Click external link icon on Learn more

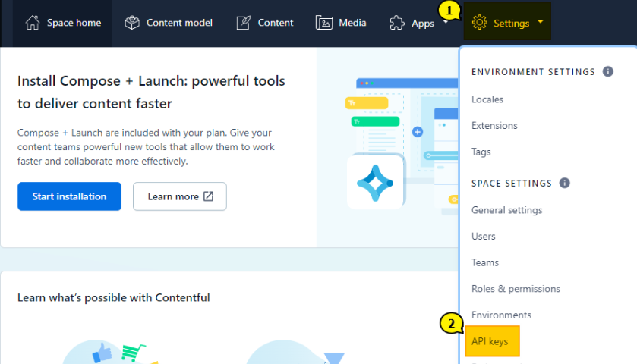(208, 196)
